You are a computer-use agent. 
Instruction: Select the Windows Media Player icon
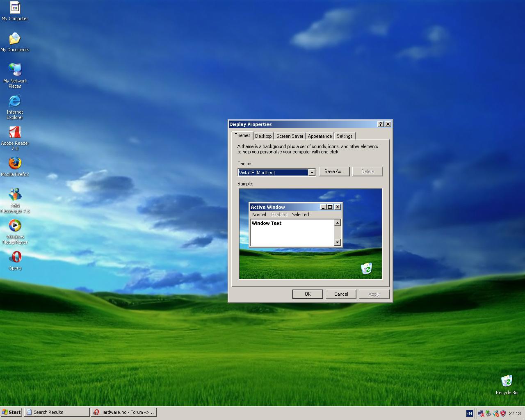15,232
